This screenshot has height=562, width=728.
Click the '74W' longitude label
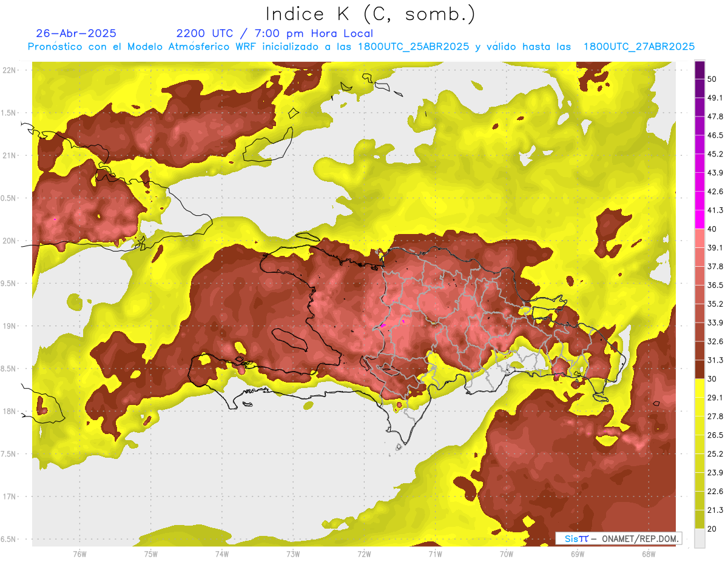tap(222, 554)
